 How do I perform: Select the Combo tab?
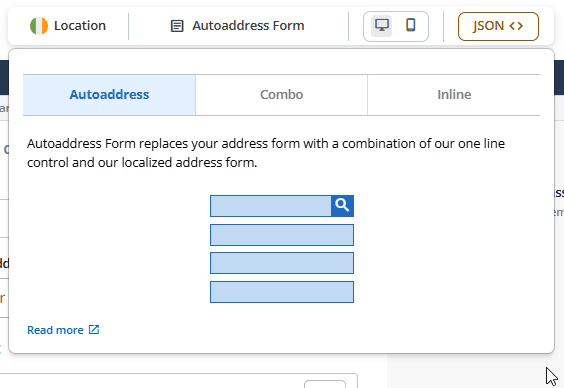[282, 95]
